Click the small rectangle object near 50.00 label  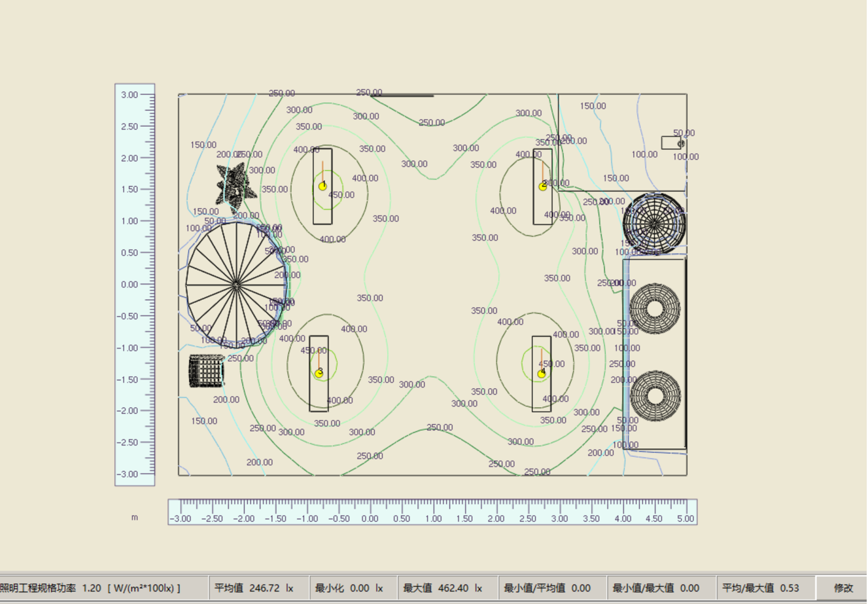[x=670, y=143]
